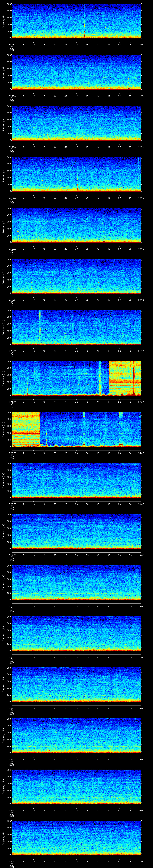Click the '6:30:00' start time label
This screenshot has width=153, height=868.
coord(12,861)
